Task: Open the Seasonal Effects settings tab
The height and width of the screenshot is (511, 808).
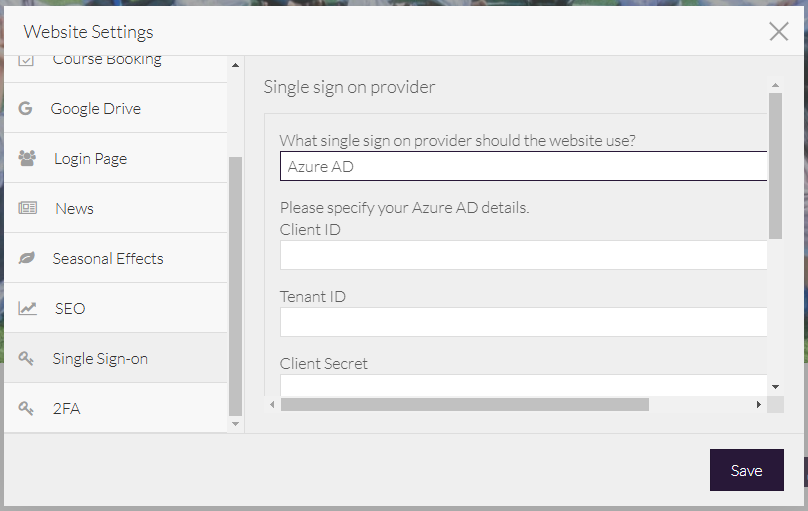Action: coord(108,258)
